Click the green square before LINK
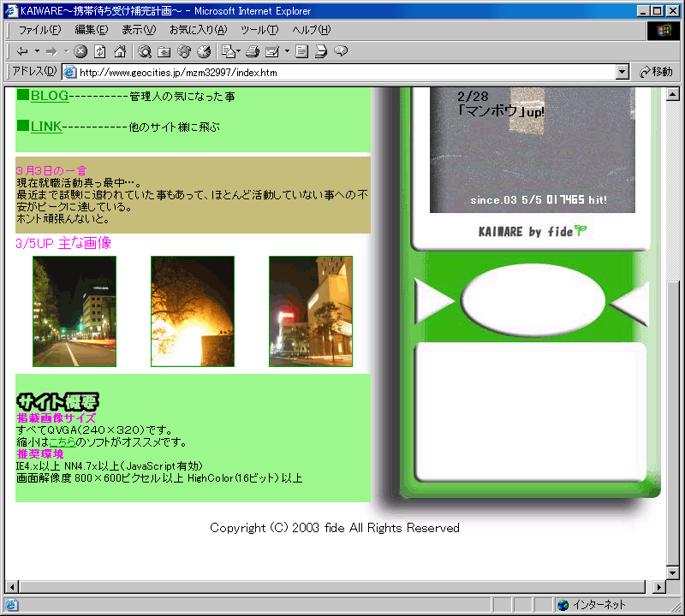 click(x=23, y=125)
